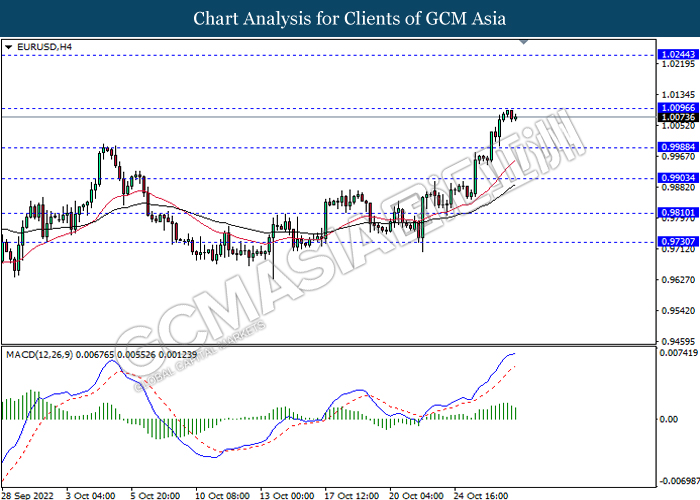700x500 pixels.
Task: Click the MACD scale value 0.007419
Action: tap(679, 353)
